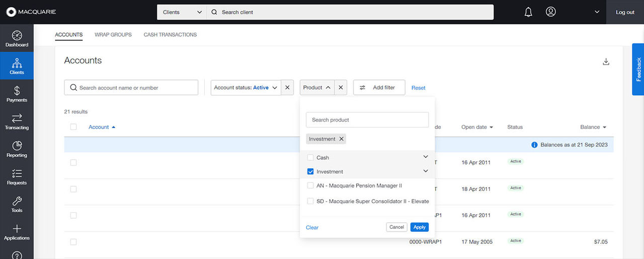Click the Add filter button
The image size is (644, 259).
pyautogui.click(x=379, y=87)
